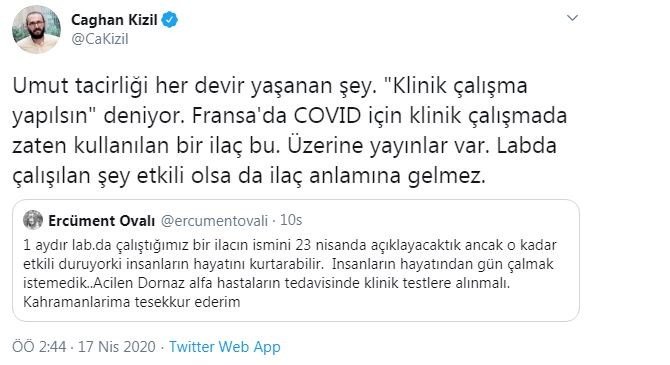Viewport: 670px width, 365px height.
Task: Select the word COVID in tweet
Action: coord(328,116)
